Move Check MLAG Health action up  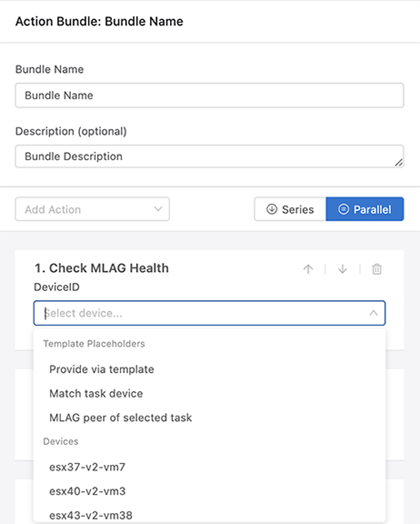[x=308, y=269]
